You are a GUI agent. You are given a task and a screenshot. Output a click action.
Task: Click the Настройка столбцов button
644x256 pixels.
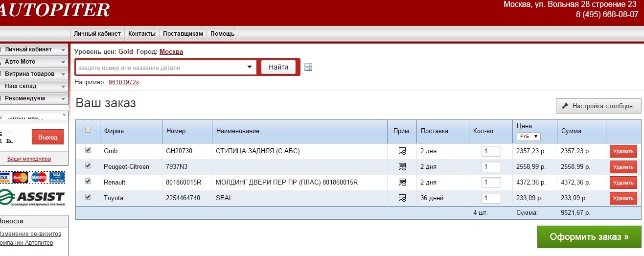click(598, 106)
